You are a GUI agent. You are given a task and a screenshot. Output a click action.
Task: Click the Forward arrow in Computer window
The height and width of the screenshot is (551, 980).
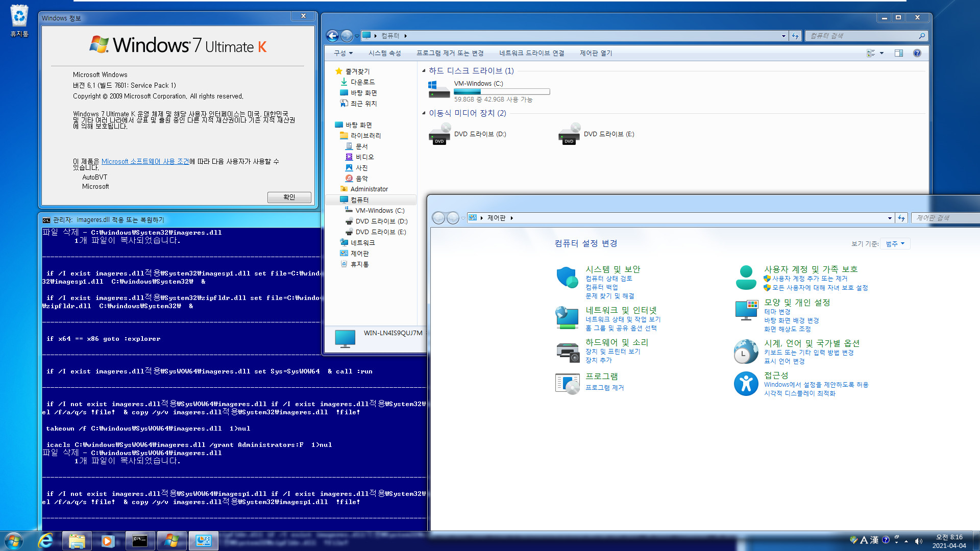[x=347, y=36]
